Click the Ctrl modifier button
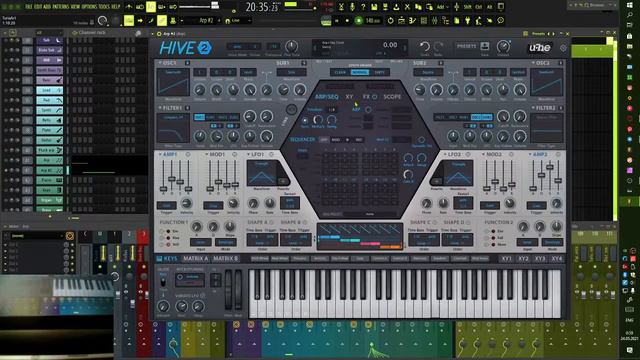Viewport: 640px width, 360px height. (x=478, y=7)
